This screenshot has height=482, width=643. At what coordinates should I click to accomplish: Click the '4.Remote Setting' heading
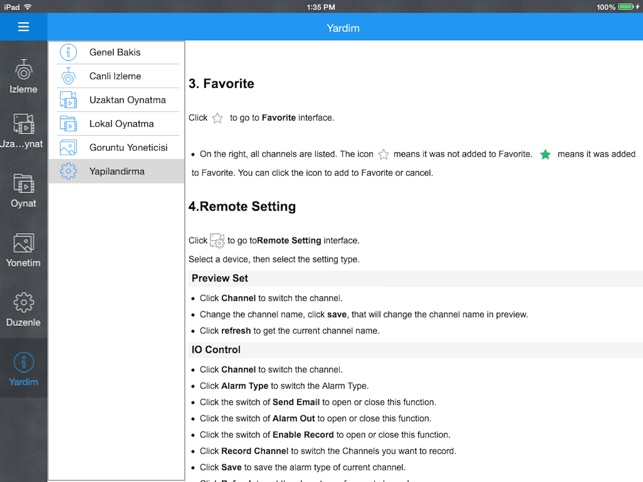click(242, 206)
